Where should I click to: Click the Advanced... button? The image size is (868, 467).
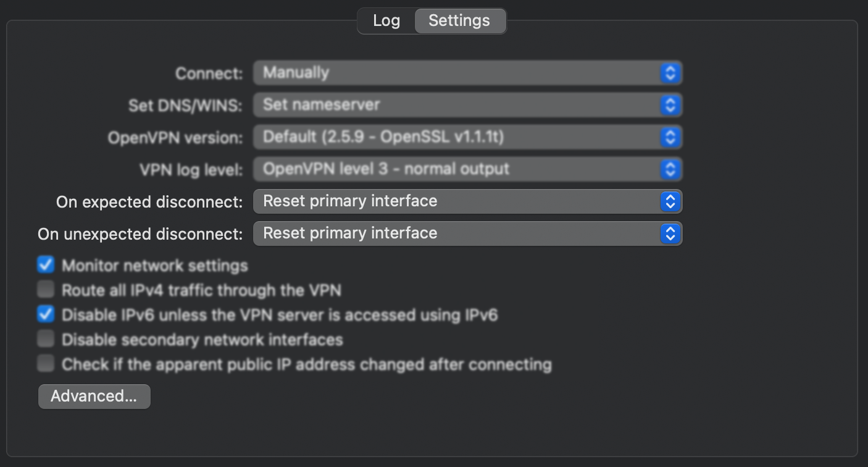(x=94, y=396)
